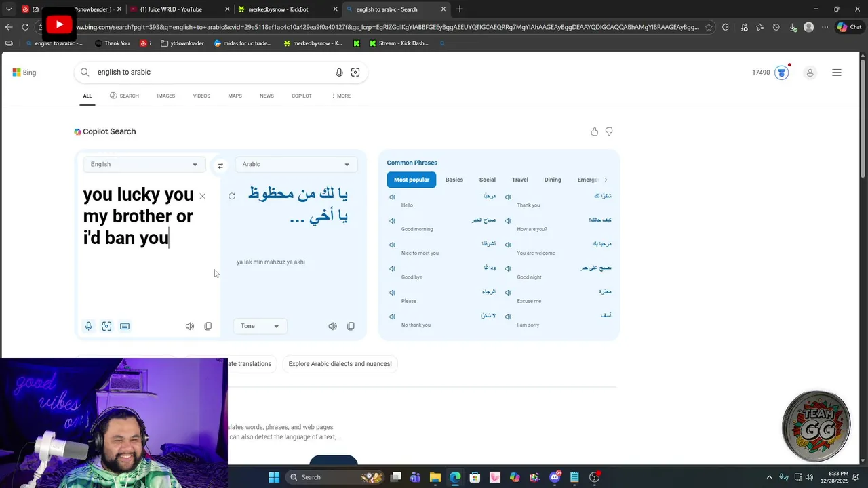Click Explore Arabic dialects and nuances button
Image resolution: width=868 pixels, height=488 pixels.
[x=340, y=364]
